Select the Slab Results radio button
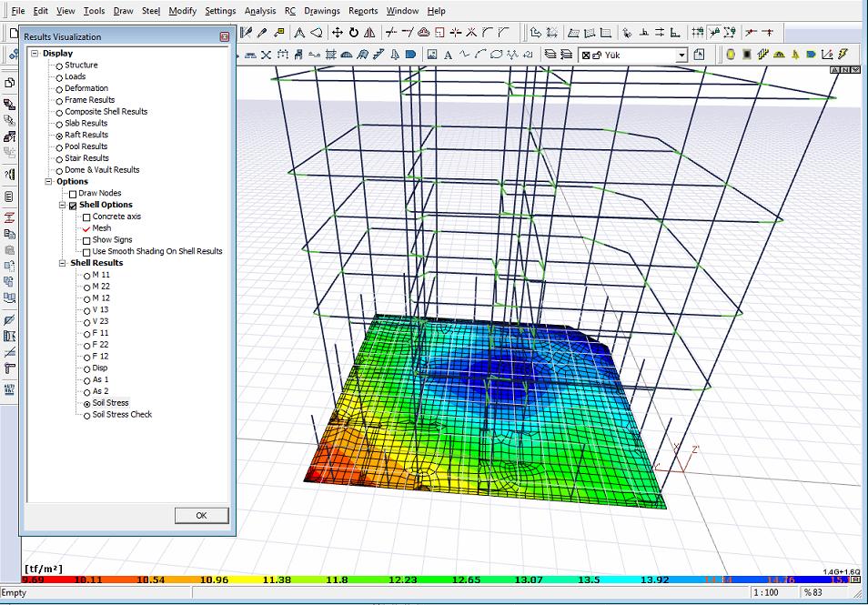Image resolution: width=868 pixels, height=605 pixels. pyautogui.click(x=59, y=124)
